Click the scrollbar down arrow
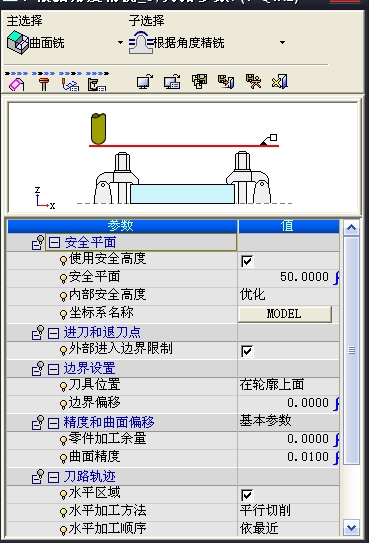 coord(351,528)
